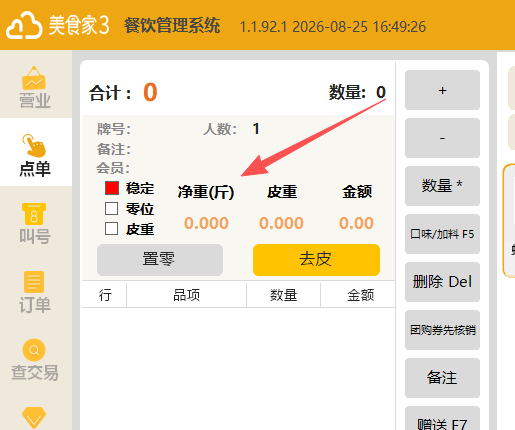
Task: Click the yellow 去皮 tare button
Action: [316, 260]
